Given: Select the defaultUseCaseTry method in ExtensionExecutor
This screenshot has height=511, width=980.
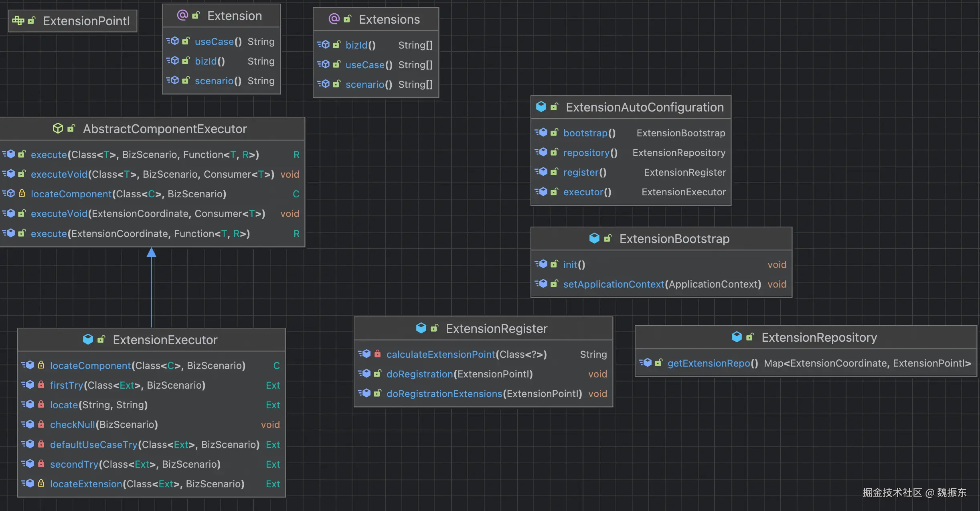Looking at the screenshot, I should (93, 444).
